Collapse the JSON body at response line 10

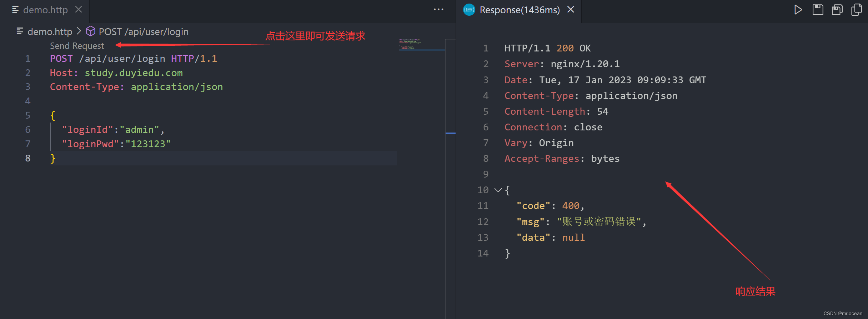click(x=498, y=190)
